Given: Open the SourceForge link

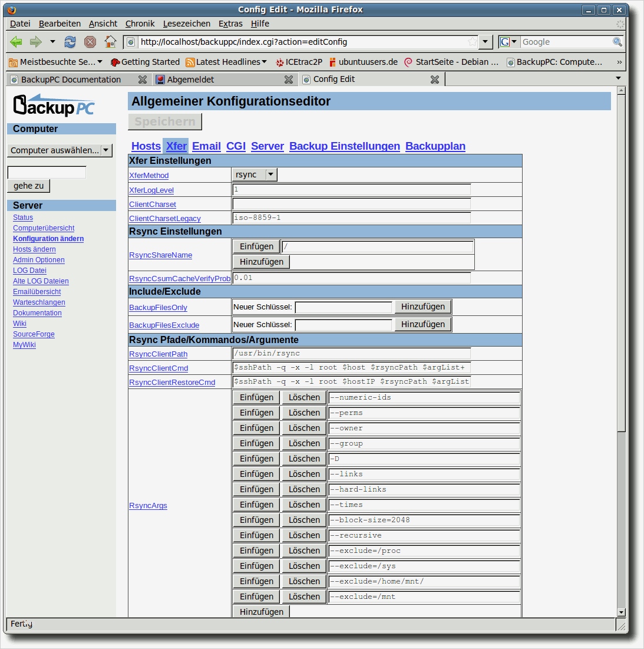Looking at the screenshot, I should [x=34, y=334].
